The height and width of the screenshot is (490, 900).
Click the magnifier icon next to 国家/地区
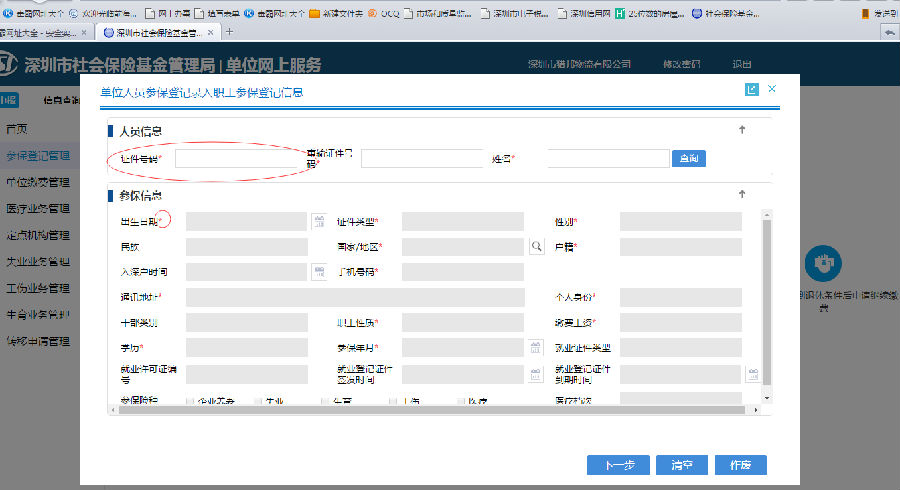535,246
